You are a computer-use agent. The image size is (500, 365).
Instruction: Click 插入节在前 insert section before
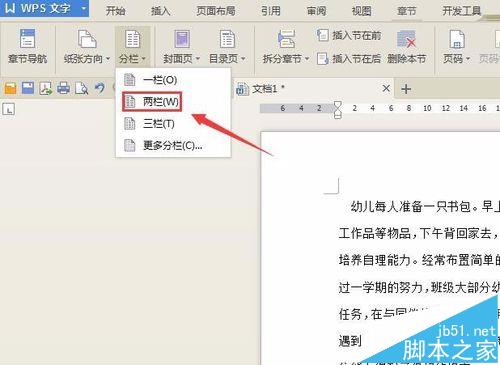[349, 35]
